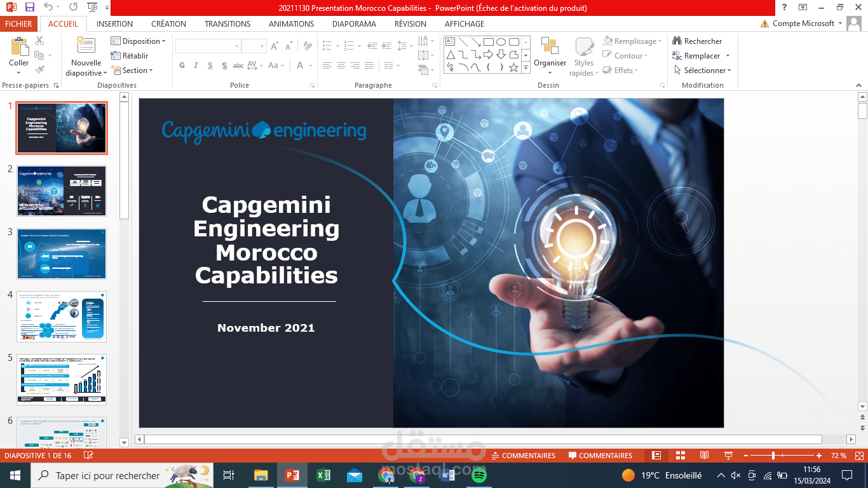868x488 pixels.
Task: Click Rechercher binoculars find button
Action: (x=698, y=41)
